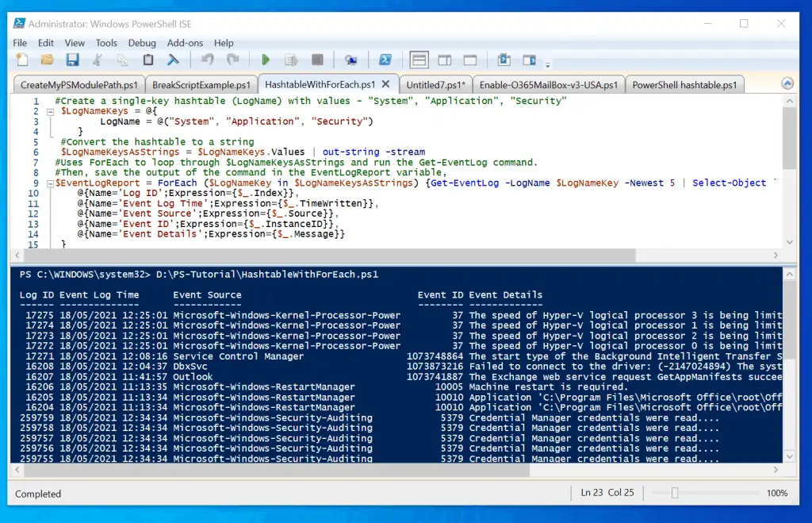The width and height of the screenshot is (812, 523).
Task: Click the console pane scroll down arrow
Action: coord(789,456)
